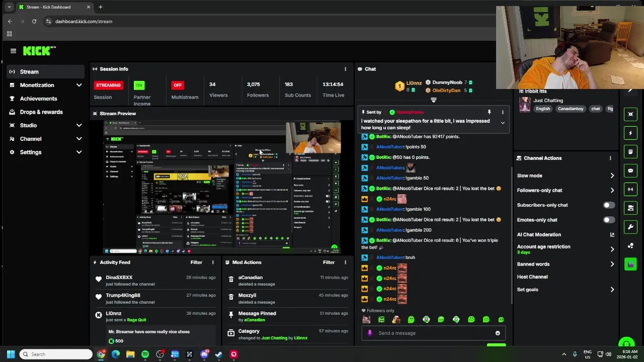Click the Just Chatting category thumbnail
Screen dimensions: 644x362
pos(525,104)
